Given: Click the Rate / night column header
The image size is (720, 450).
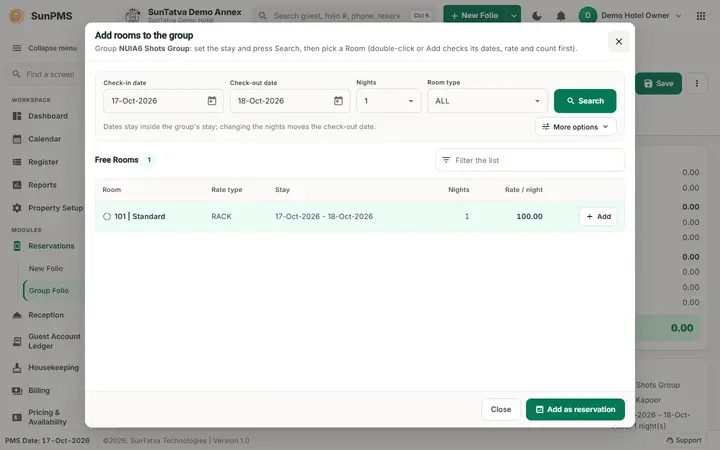Looking at the screenshot, I should click(x=523, y=190).
